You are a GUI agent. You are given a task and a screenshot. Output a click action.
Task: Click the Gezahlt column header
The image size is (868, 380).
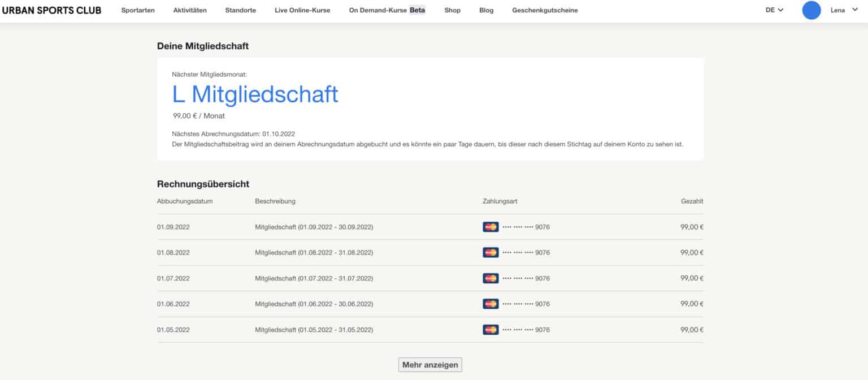[x=692, y=201]
